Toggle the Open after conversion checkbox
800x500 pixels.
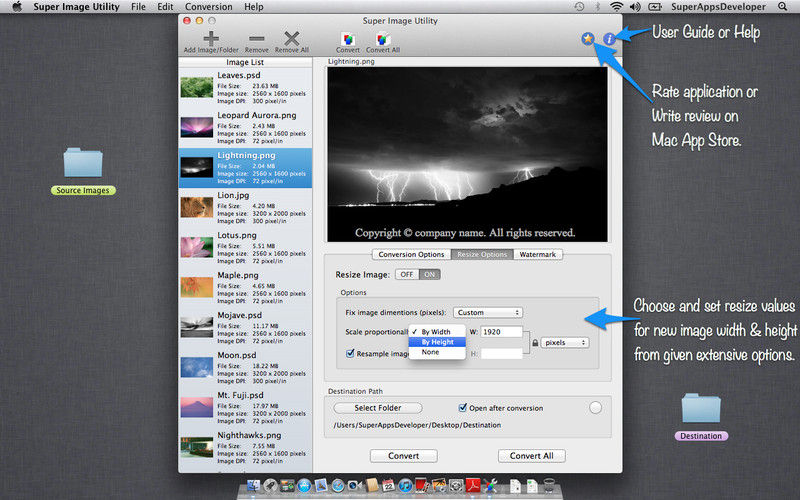tap(463, 408)
